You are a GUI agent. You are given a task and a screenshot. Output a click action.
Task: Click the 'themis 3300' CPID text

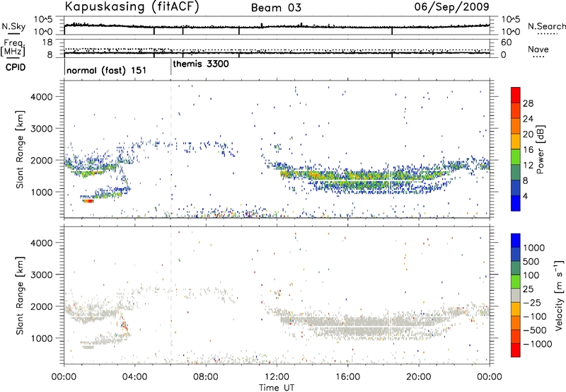(x=201, y=64)
